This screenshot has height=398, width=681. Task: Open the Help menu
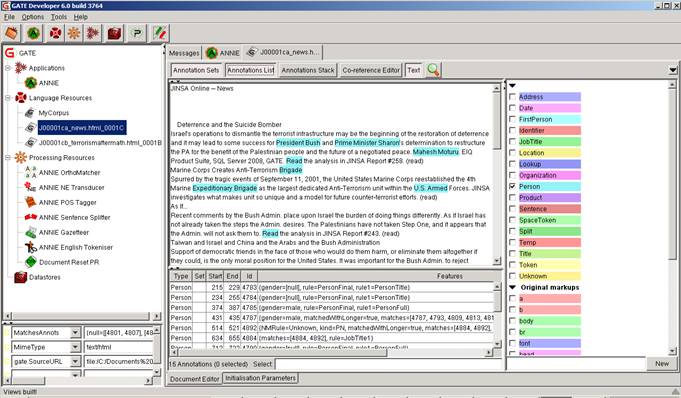tap(81, 17)
